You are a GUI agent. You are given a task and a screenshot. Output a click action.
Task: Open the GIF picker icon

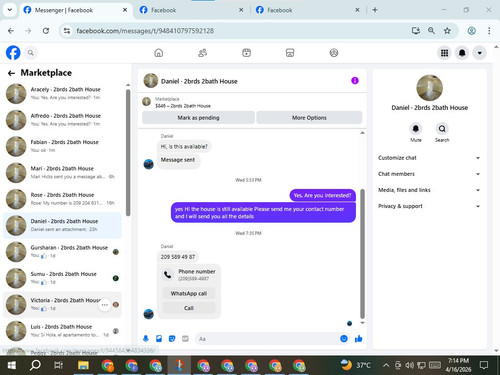click(185, 339)
